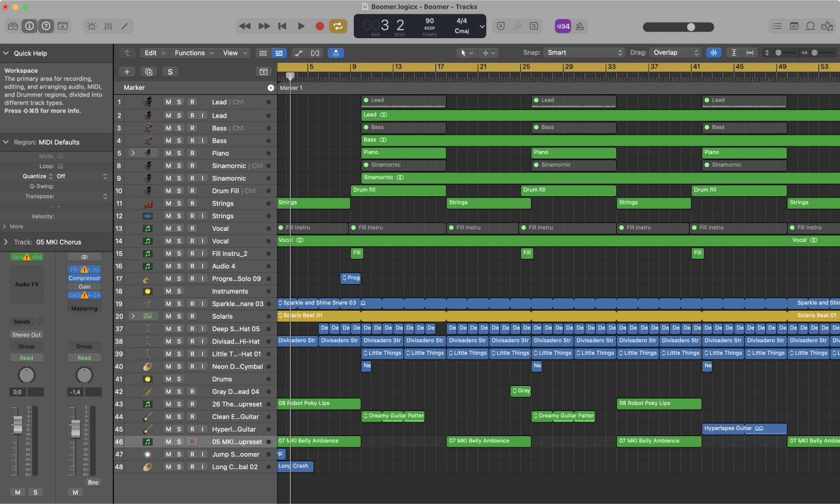
Task: Click the vertical auto zoom button
Action: pyautogui.click(x=734, y=52)
